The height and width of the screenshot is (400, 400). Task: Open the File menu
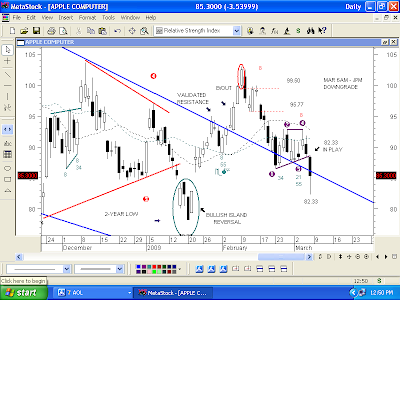(x=17, y=18)
